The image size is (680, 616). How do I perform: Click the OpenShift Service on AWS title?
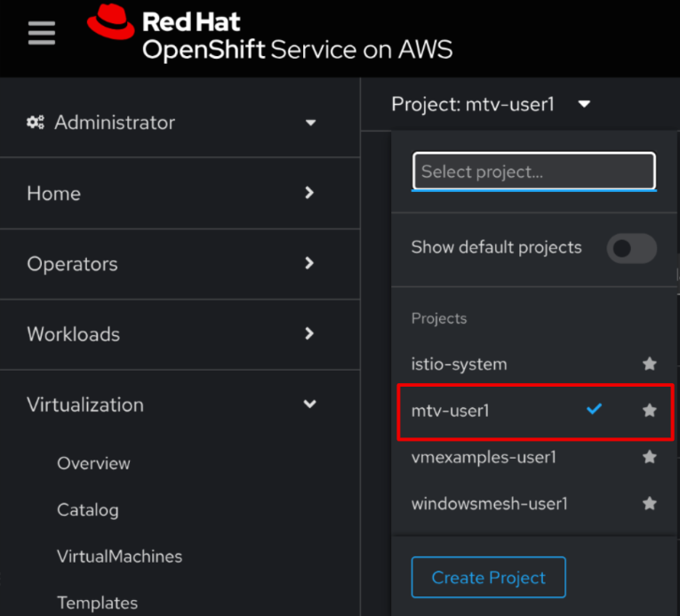point(298,50)
